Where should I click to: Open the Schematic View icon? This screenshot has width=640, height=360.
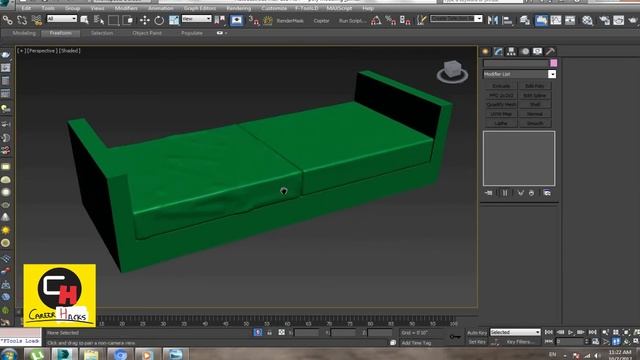coord(570,20)
